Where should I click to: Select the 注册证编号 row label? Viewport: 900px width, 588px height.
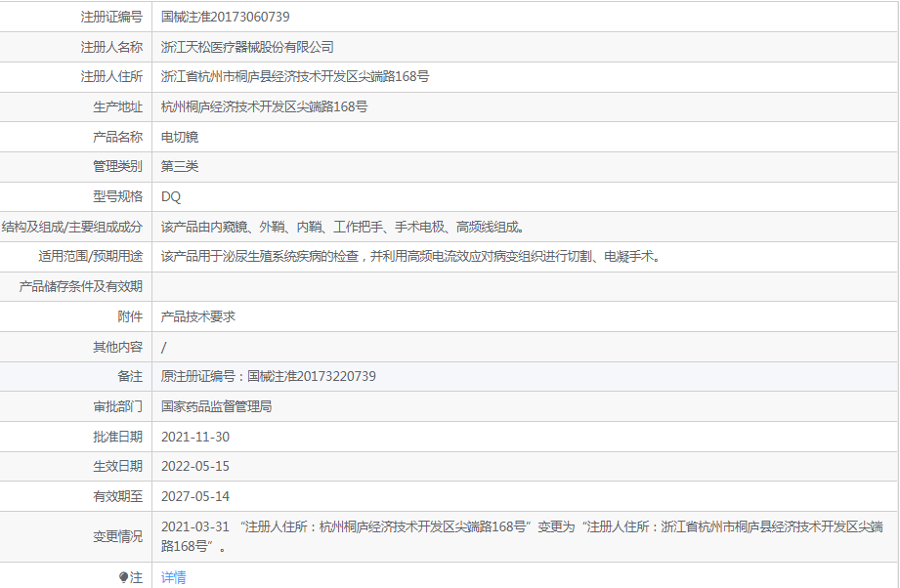pyautogui.click(x=111, y=18)
